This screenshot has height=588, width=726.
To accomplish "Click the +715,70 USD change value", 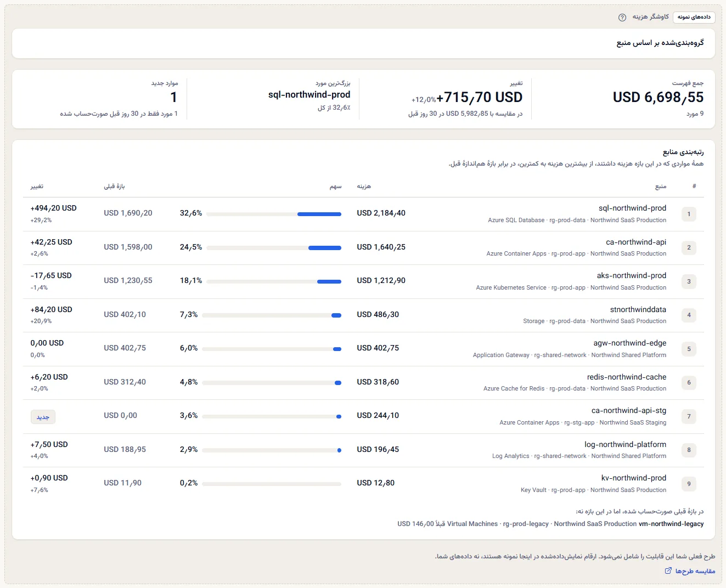I will point(480,97).
